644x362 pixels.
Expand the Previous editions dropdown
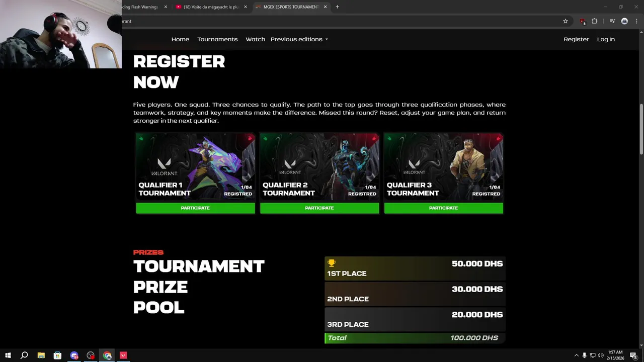299,39
